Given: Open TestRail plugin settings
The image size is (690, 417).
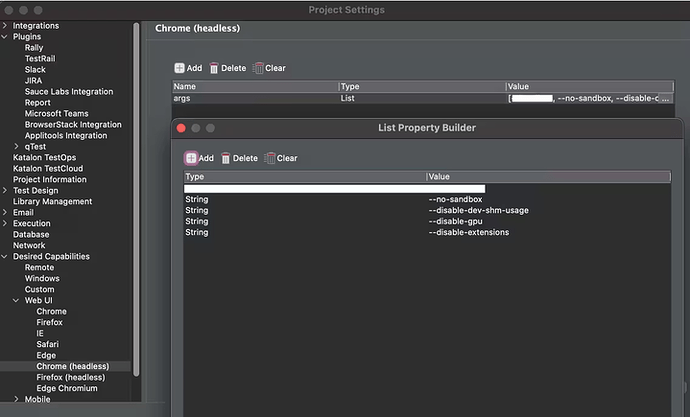Looking at the screenshot, I should (40, 59).
